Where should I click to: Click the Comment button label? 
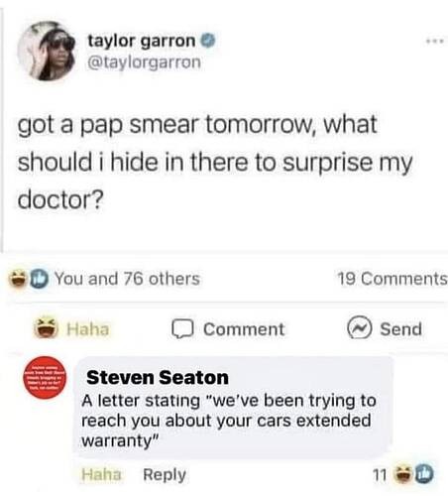tap(244, 329)
